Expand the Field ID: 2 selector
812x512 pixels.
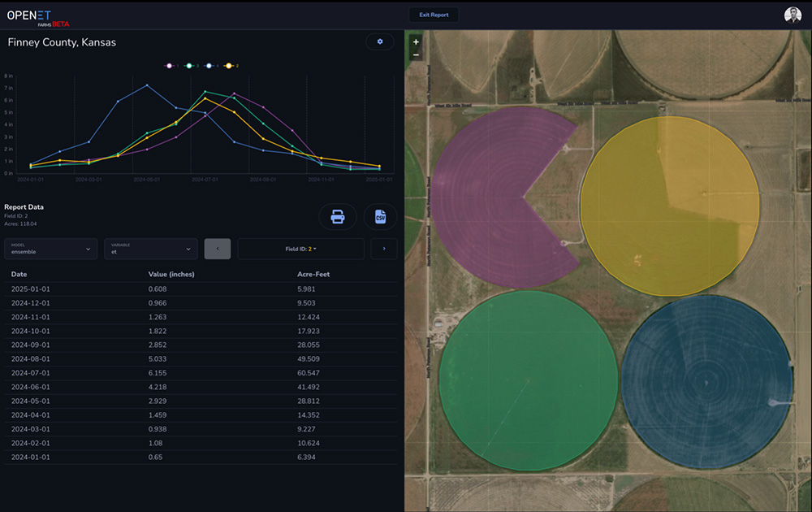300,249
